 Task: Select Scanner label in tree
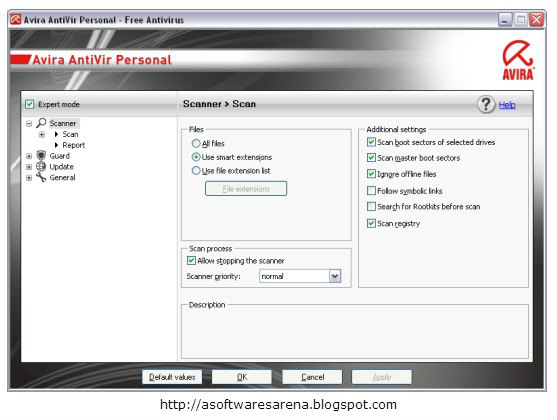coord(63,123)
